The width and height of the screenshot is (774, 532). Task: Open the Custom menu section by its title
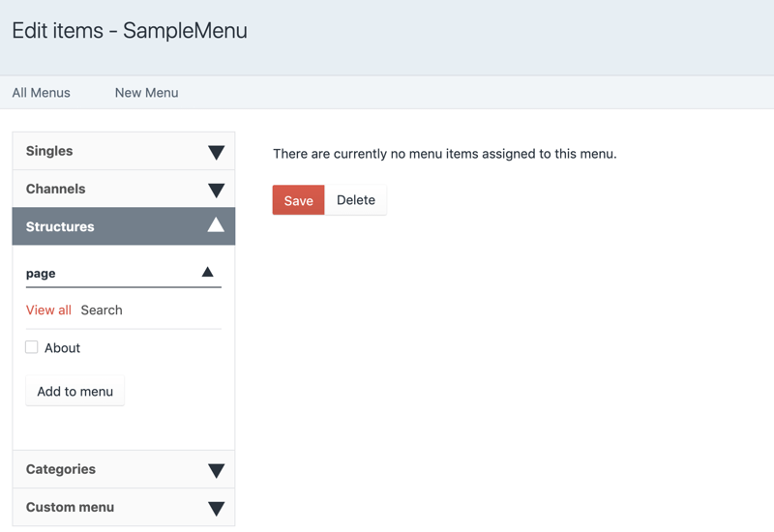(70, 507)
